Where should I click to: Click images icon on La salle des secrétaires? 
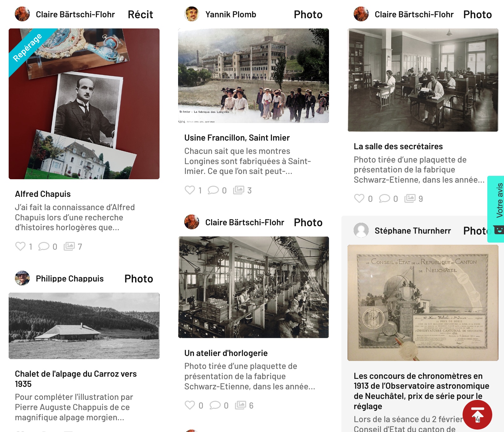click(410, 198)
